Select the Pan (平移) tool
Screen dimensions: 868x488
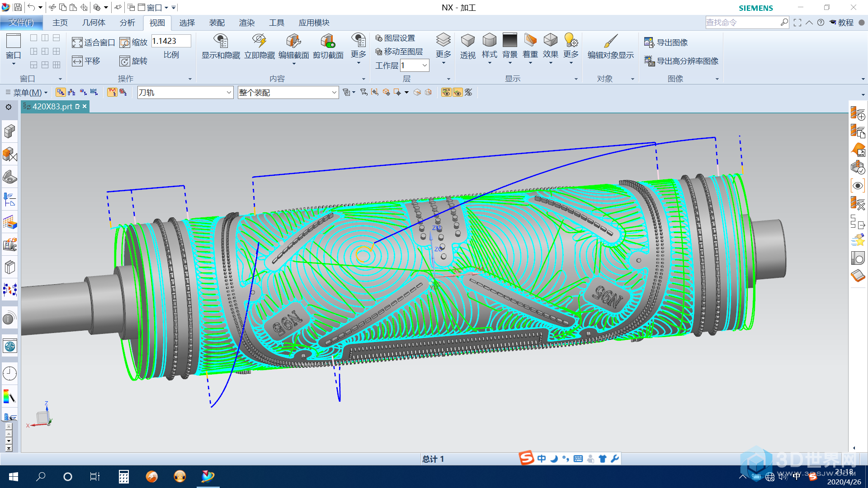86,61
